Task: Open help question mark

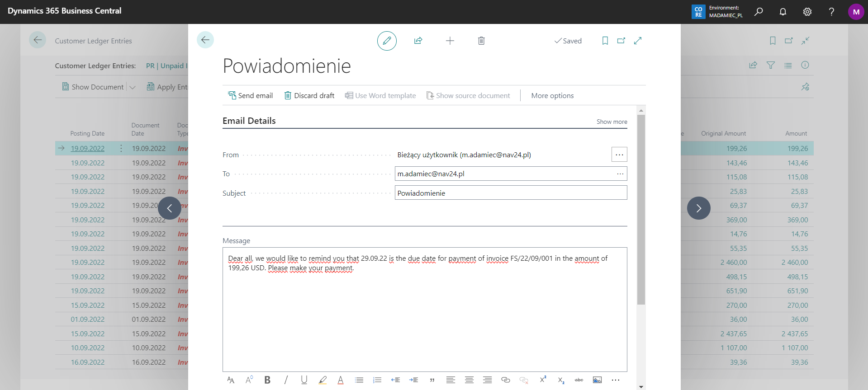Action: tap(831, 12)
